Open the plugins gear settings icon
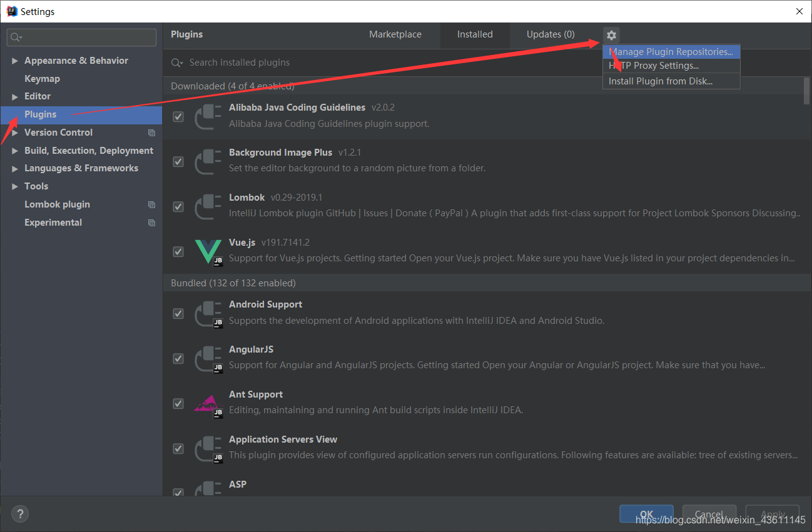The width and height of the screenshot is (812, 532). (611, 35)
